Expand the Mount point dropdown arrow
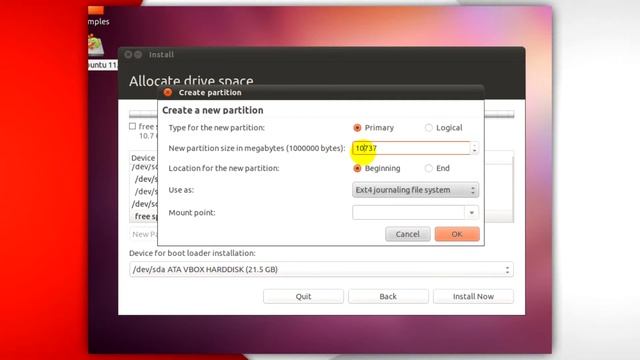This screenshot has width=640, height=360. [x=471, y=213]
